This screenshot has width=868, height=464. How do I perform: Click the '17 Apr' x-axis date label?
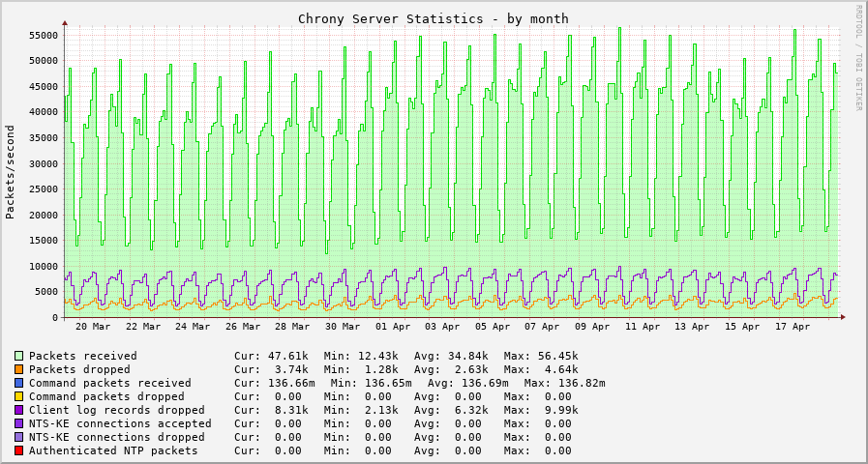click(x=793, y=327)
